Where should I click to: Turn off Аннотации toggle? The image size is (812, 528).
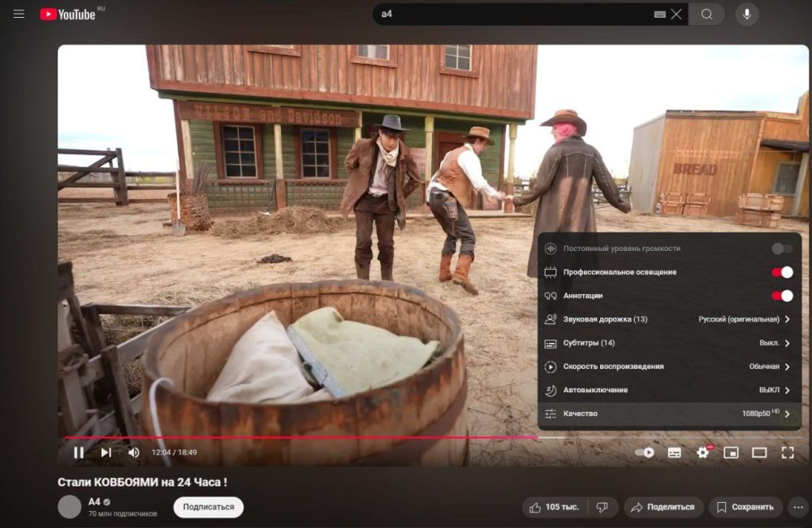click(x=782, y=296)
